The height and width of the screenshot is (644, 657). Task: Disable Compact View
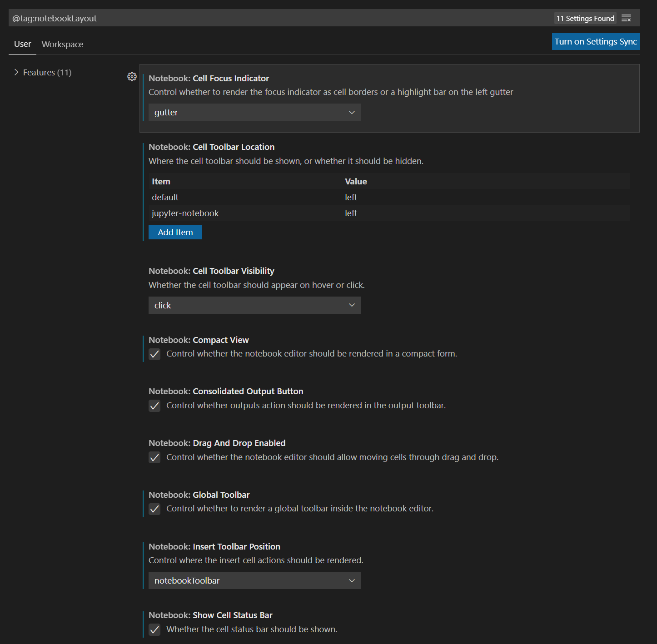(x=154, y=354)
